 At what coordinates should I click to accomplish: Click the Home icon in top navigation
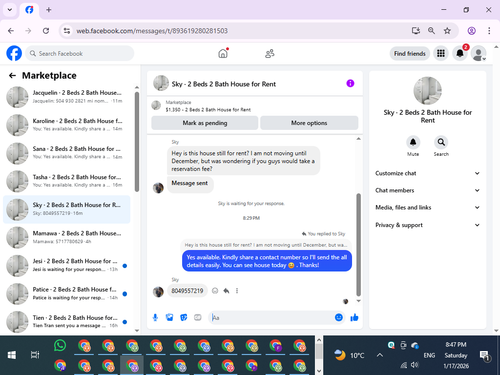223,53
